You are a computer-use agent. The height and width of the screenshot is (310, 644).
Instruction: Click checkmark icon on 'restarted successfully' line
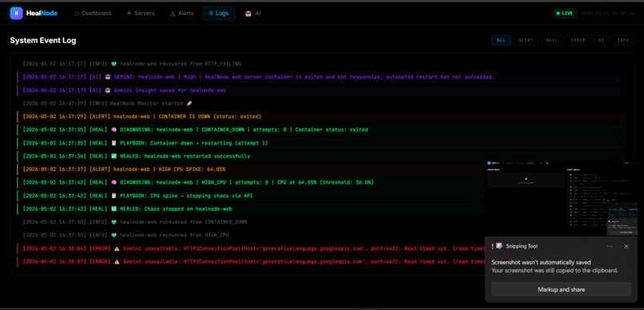(x=113, y=156)
